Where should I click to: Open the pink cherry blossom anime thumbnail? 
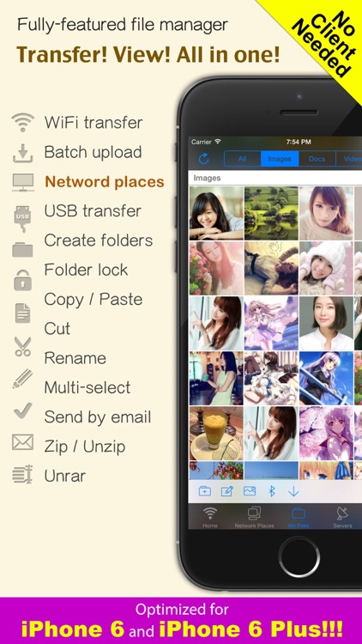point(326,434)
